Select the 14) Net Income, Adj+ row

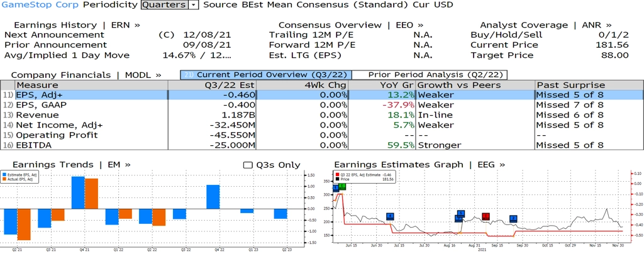click(322, 124)
